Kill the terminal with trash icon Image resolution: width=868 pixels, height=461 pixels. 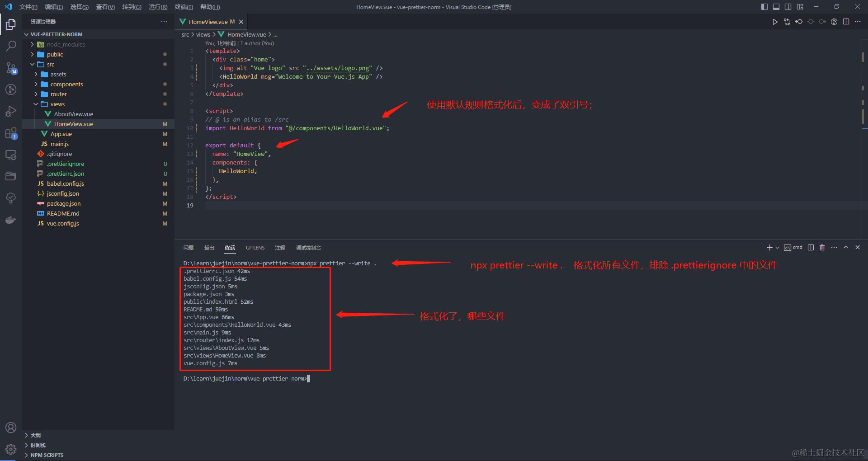pos(822,248)
